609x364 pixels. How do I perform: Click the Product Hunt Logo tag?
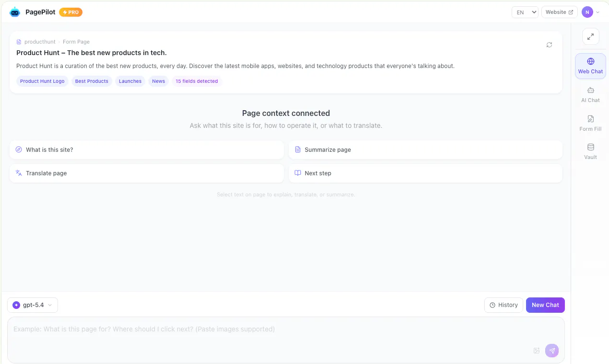pyautogui.click(x=42, y=81)
